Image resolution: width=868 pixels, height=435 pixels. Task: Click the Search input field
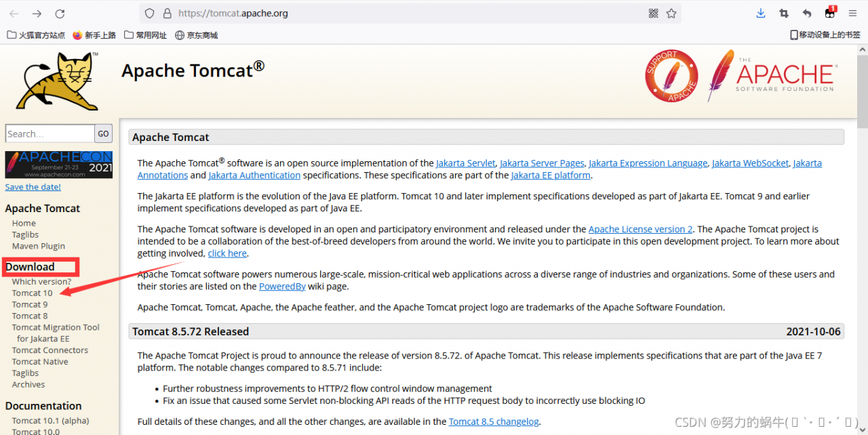50,133
